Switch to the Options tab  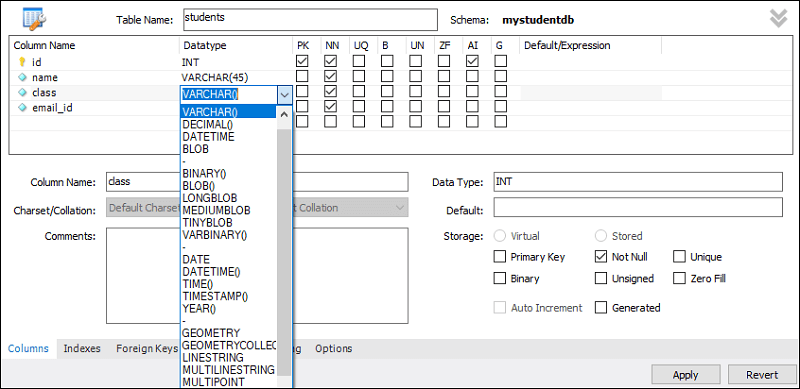tap(334, 349)
